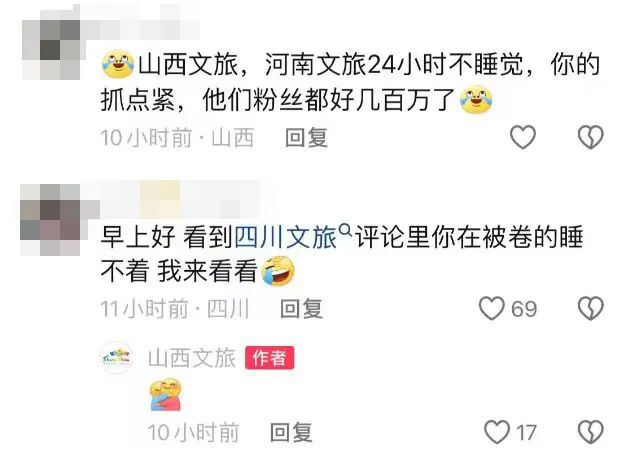Open the 山西文旅 author username
The width and height of the screenshot is (638, 464).
point(192,358)
